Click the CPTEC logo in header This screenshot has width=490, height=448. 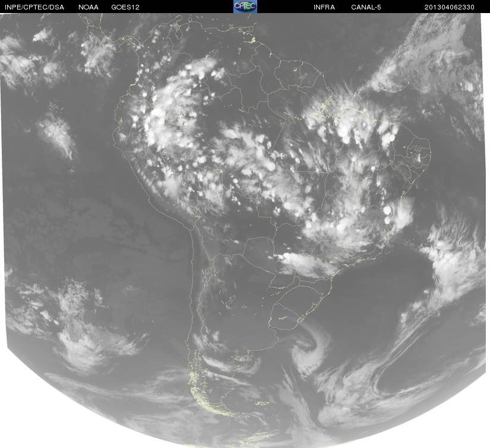(x=245, y=7)
